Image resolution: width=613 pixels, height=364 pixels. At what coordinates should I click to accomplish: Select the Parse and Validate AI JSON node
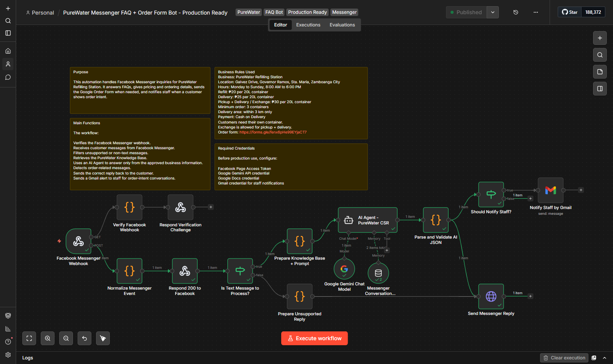436,220
